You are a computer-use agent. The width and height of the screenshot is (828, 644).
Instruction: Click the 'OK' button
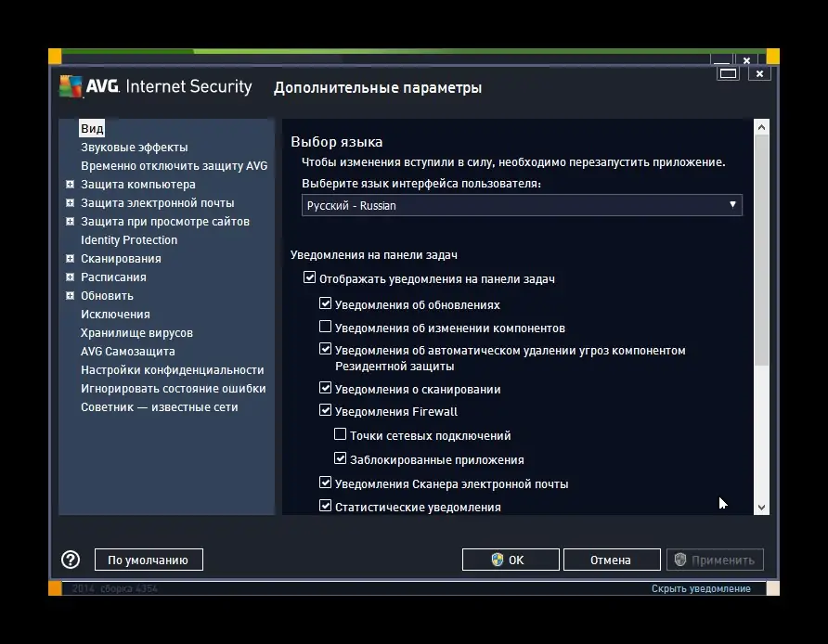[x=511, y=560]
